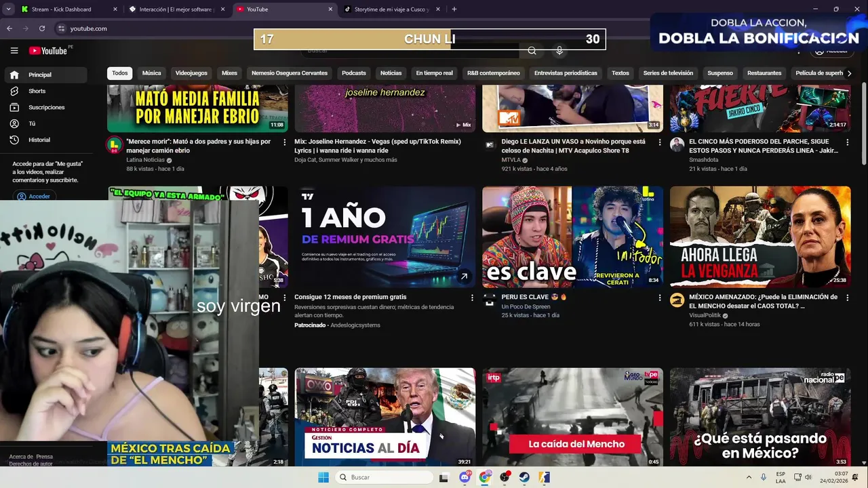Click the Acceder button in sidebar
The width and height of the screenshot is (868, 488).
click(34, 196)
